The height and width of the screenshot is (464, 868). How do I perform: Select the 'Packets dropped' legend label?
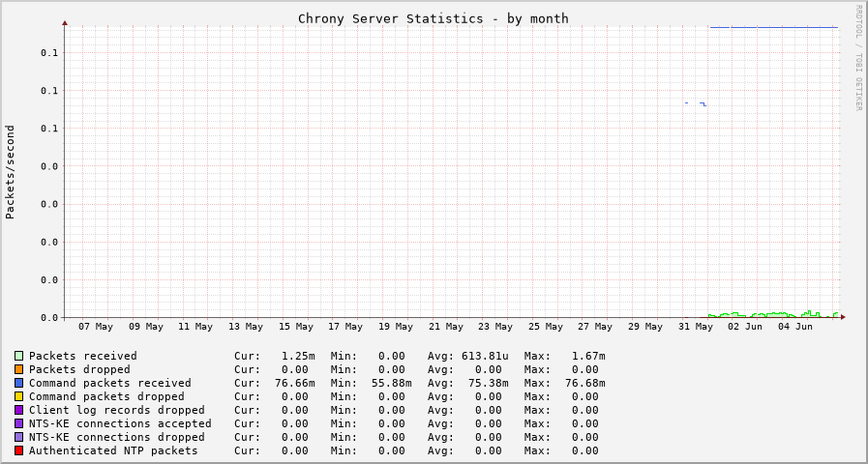tap(79, 369)
